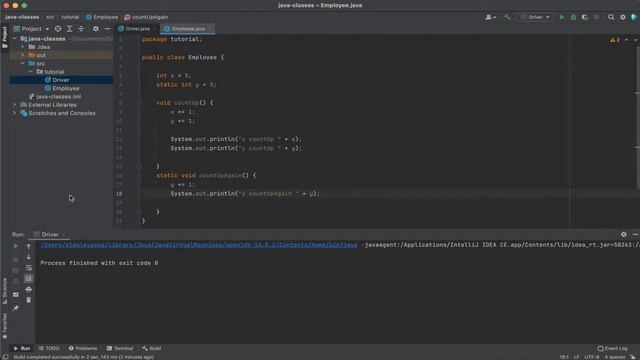640x360 pixels.
Task: Click Up the Stack Trace arrow in Run panel
Action: coord(29,246)
